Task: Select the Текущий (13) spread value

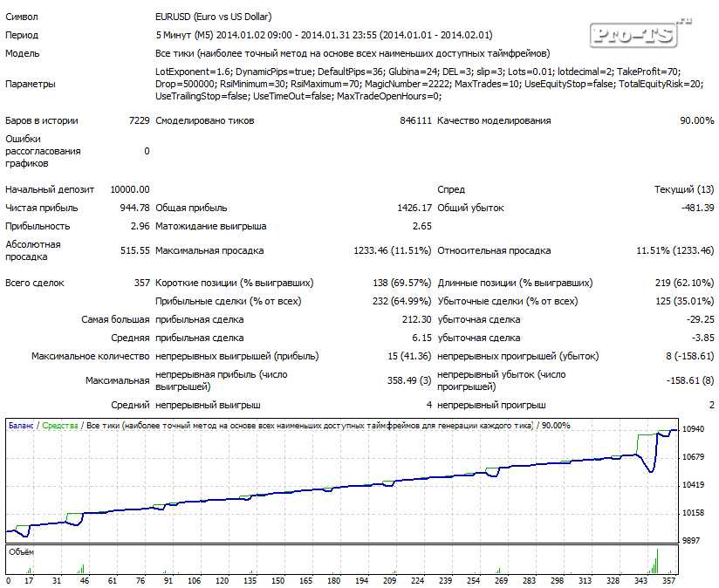Action: point(684,189)
